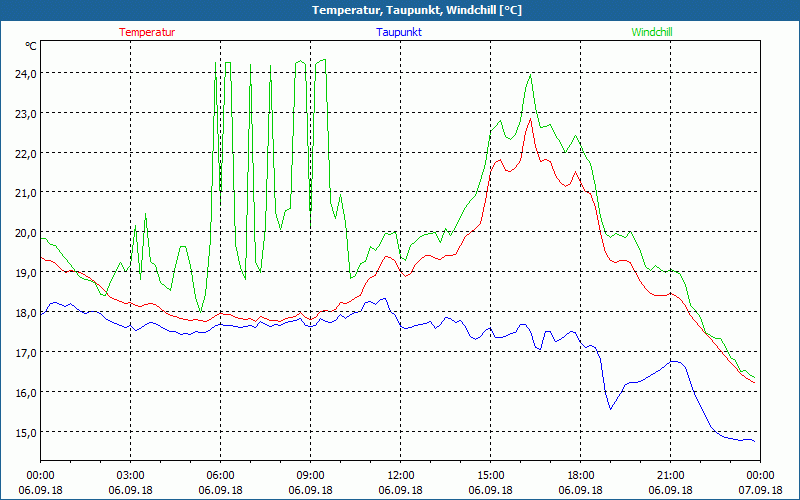Viewport: 800px width, 500px height.
Task: Click the 06:00 time axis label
Action: tap(220, 475)
